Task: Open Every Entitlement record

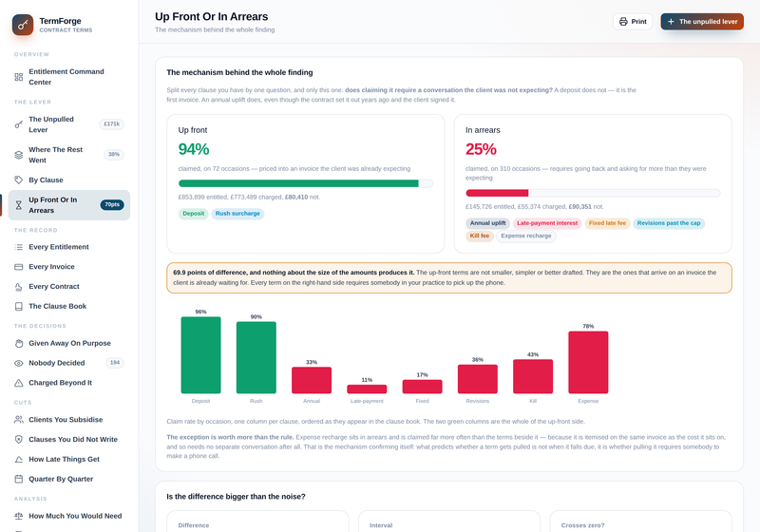Action: [x=68, y=247]
